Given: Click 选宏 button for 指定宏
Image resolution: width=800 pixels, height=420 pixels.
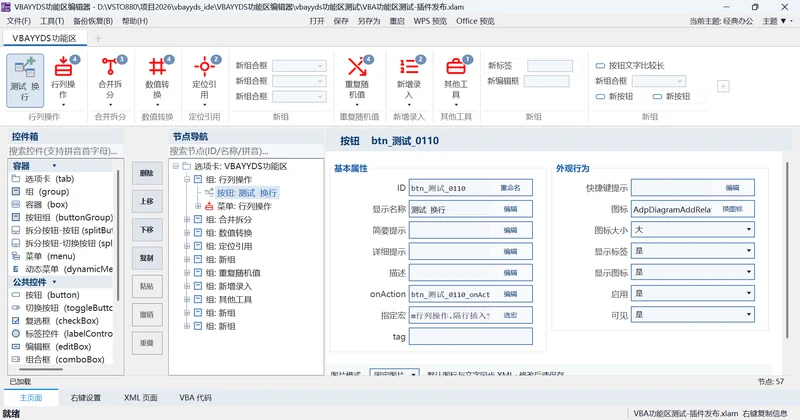Looking at the screenshot, I should click(x=510, y=315).
